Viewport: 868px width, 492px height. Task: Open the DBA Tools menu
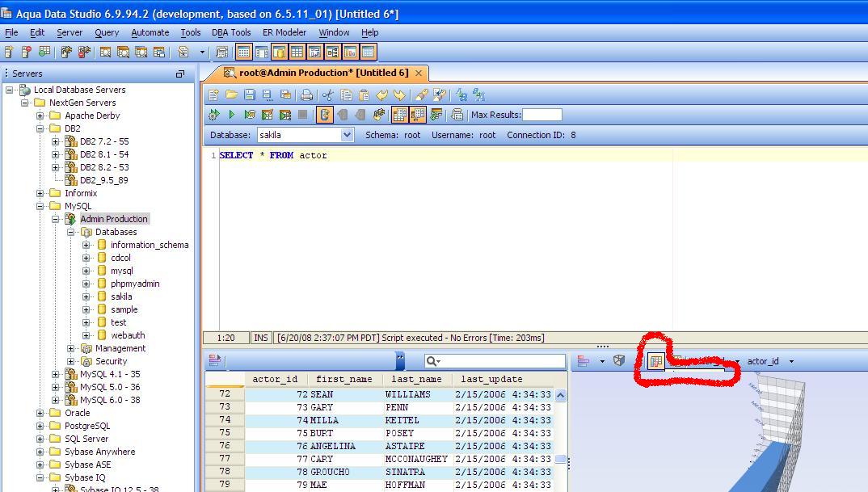231,32
